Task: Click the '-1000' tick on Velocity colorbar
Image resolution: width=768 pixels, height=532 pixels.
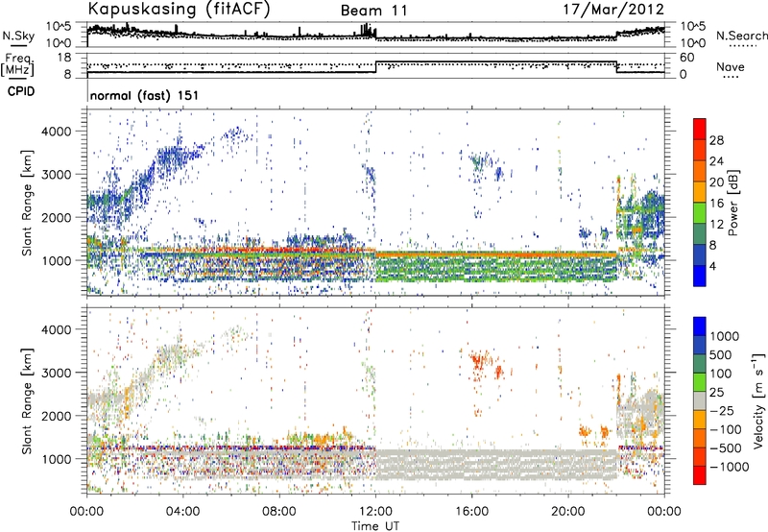Action: [x=729, y=467]
